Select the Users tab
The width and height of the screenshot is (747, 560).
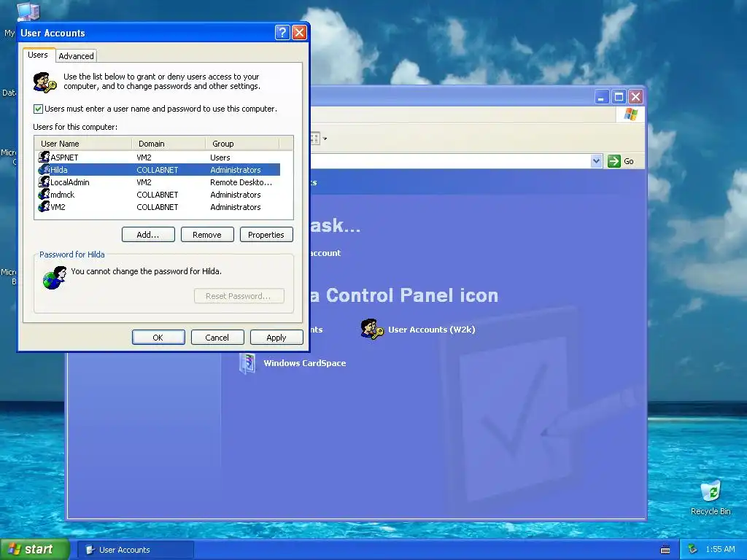[x=38, y=55]
